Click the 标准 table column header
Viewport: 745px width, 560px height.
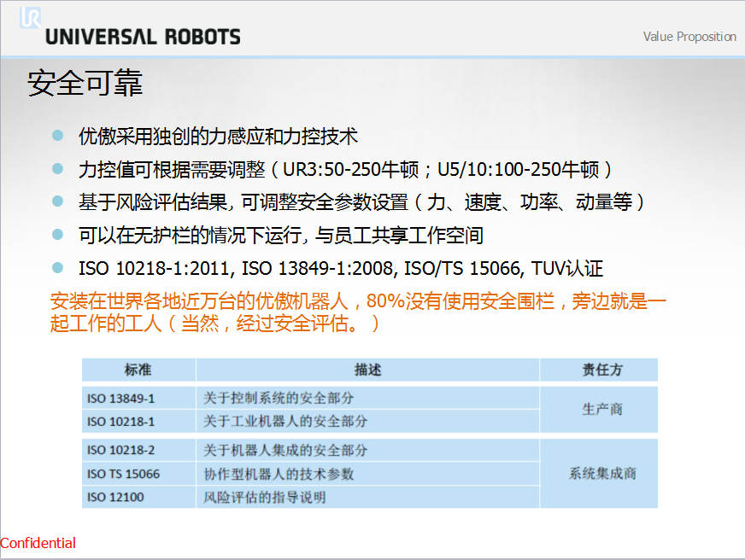tap(138, 370)
